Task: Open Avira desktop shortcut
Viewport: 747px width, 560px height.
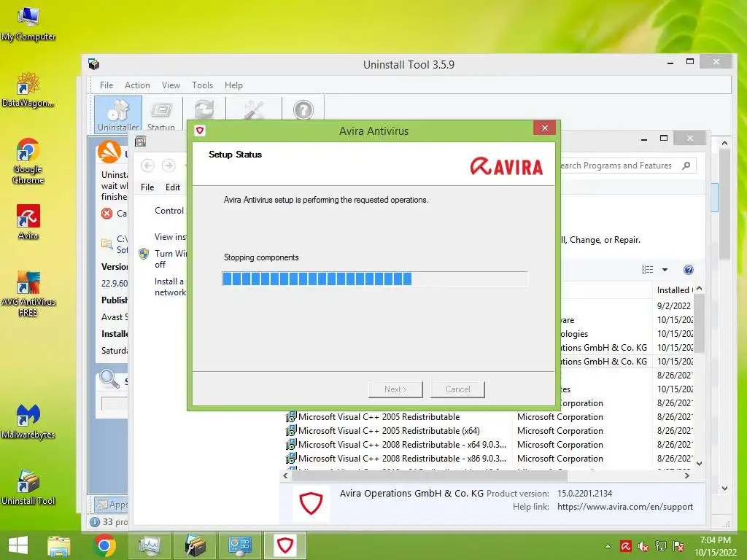Action: coord(28,222)
